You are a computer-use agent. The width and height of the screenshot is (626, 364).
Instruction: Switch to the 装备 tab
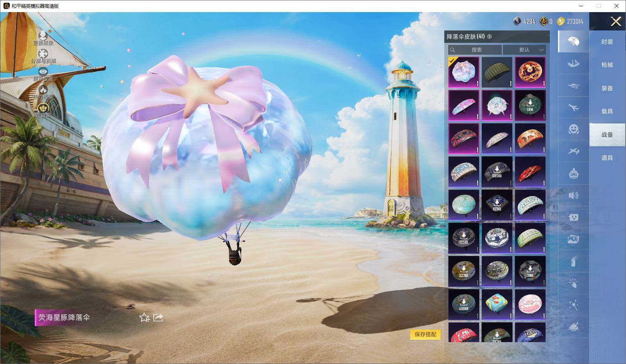click(607, 88)
